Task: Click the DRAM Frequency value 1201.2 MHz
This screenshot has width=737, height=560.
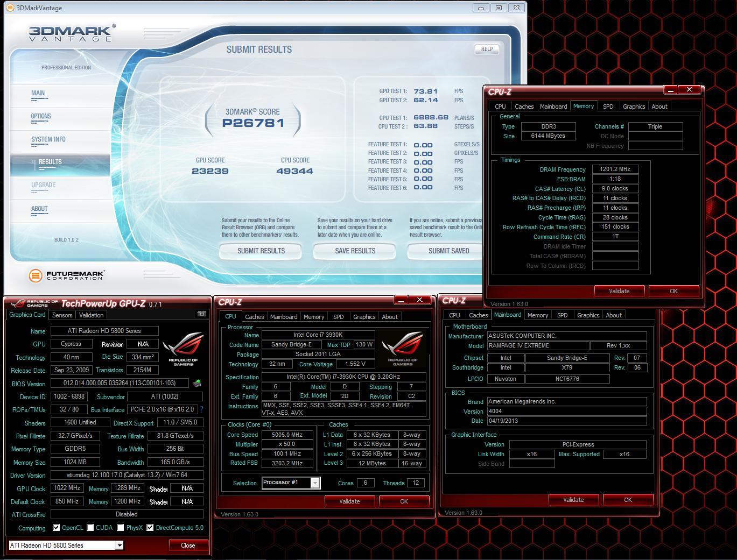Action: (x=615, y=169)
